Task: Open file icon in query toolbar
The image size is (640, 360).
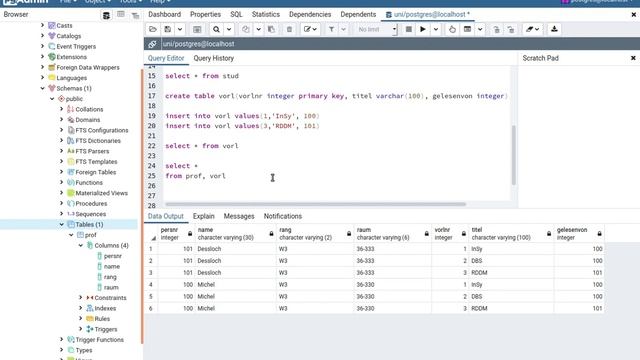Action: [x=153, y=29]
